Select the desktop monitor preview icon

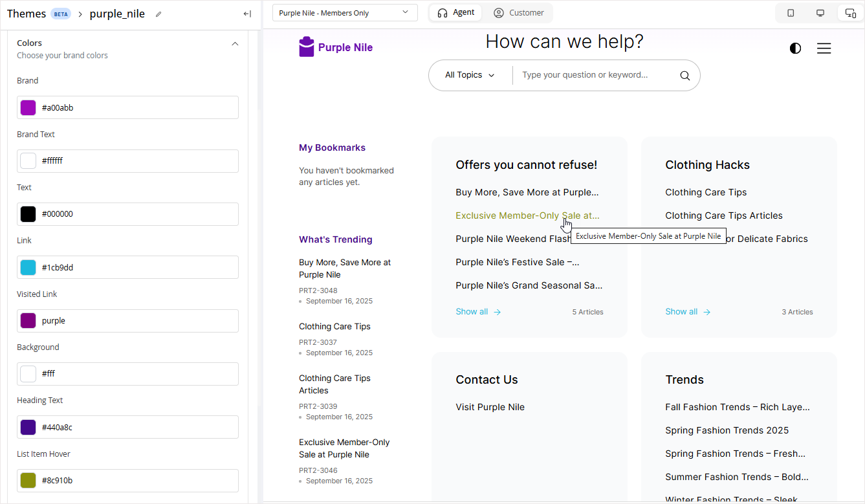[x=820, y=13]
